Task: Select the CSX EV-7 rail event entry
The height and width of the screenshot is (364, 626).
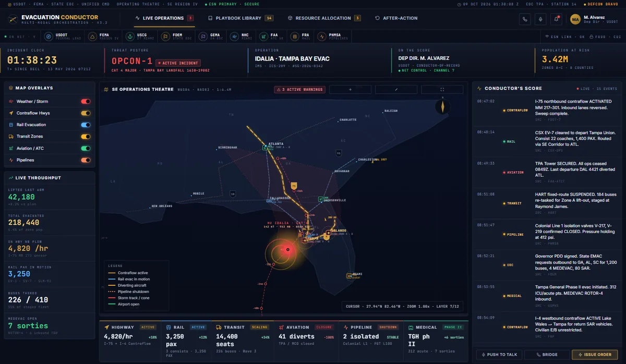Action: pyautogui.click(x=547, y=141)
